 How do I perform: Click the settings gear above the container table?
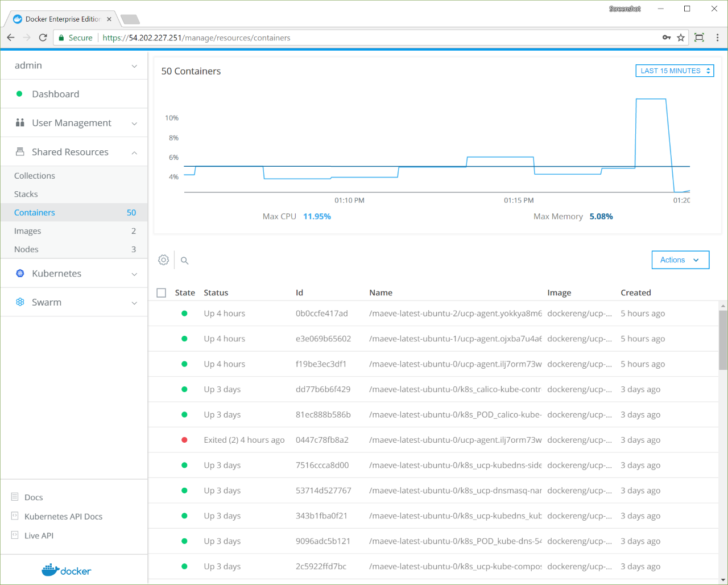pyautogui.click(x=164, y=260)
